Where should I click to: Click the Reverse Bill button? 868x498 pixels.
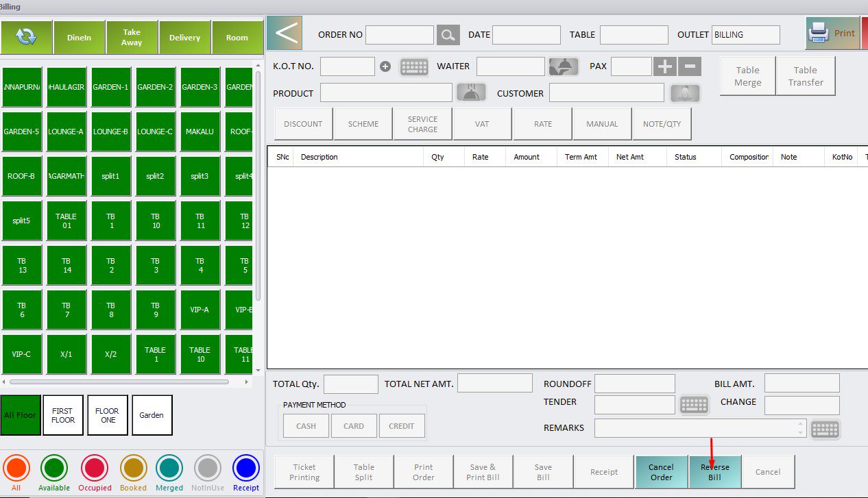pyautogui.click(x=714, y=472)
